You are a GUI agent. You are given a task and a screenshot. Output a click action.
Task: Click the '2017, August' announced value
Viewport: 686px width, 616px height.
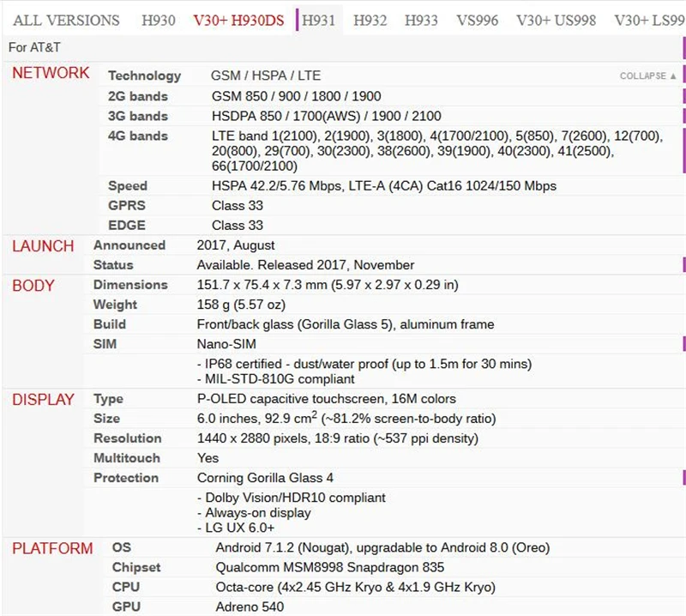point(236,245)
